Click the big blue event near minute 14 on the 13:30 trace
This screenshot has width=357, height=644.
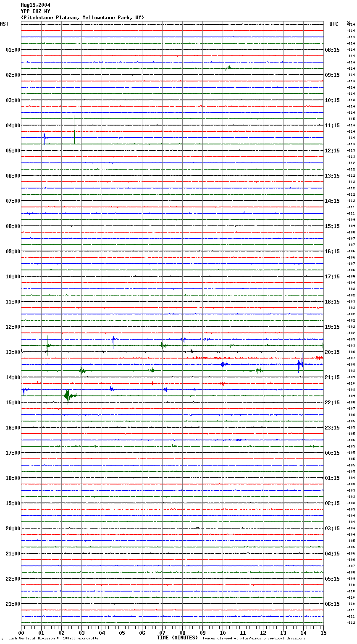(x=301, y=363)
